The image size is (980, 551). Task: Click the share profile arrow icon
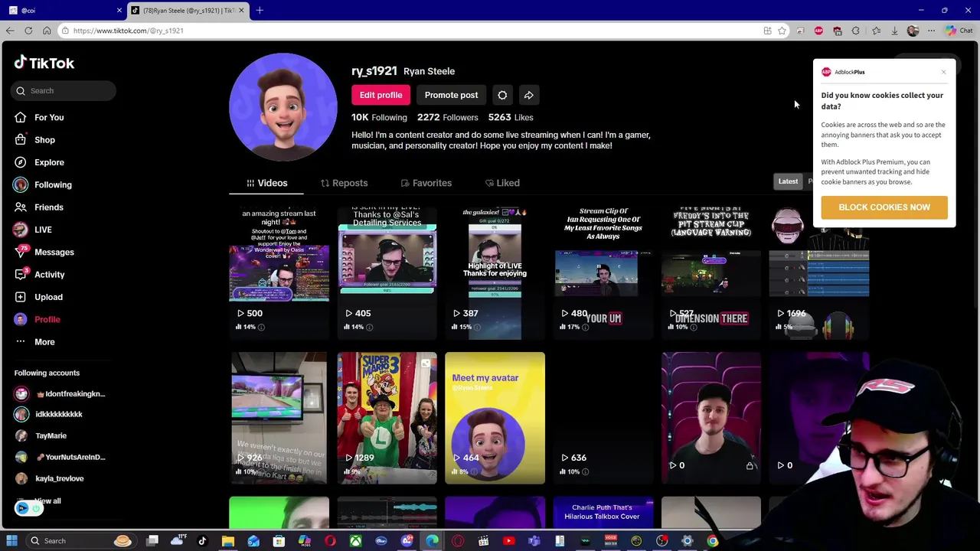(x=528, y=95)
